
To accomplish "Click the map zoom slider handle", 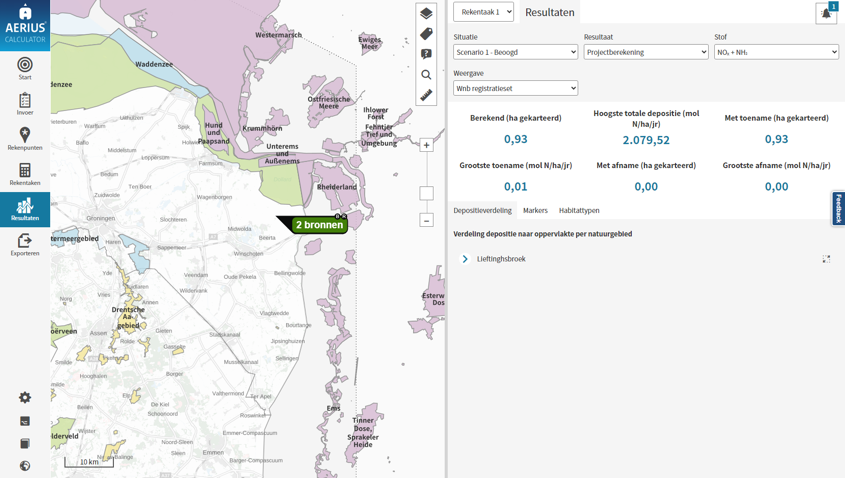I will click(x=426, y=193).
